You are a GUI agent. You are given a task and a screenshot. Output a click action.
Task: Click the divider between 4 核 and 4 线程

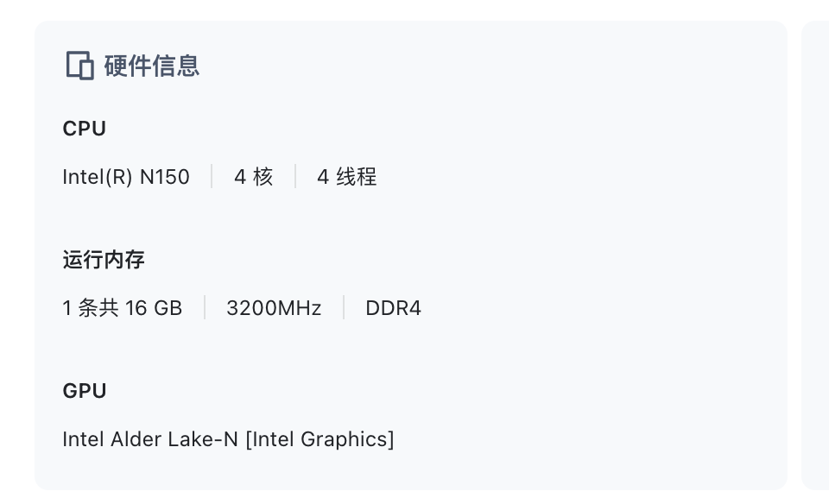tap(295, 177)
